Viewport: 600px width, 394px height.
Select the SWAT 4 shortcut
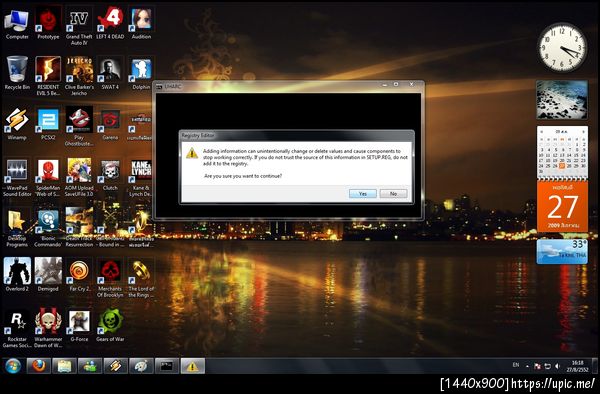pos(110,74)
